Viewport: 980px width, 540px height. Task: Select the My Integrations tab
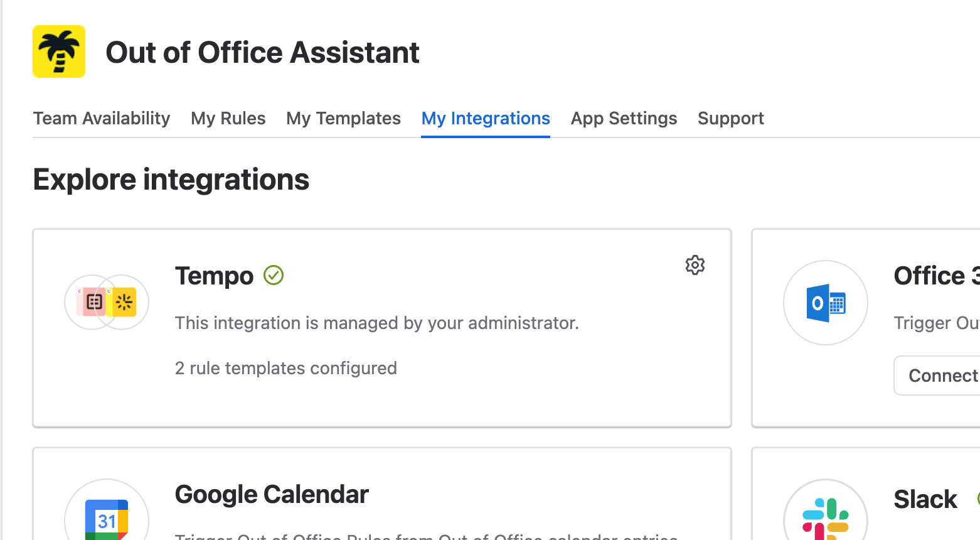(486, 118)
